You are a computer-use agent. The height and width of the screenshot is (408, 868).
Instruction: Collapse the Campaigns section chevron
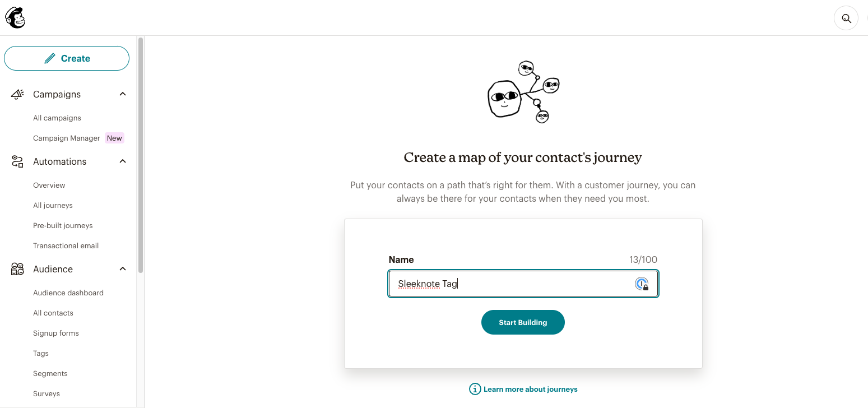coord(123,94)
